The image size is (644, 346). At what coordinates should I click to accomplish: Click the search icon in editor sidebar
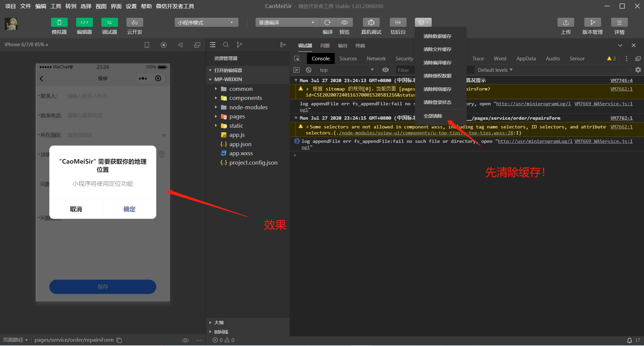[226, 45]
